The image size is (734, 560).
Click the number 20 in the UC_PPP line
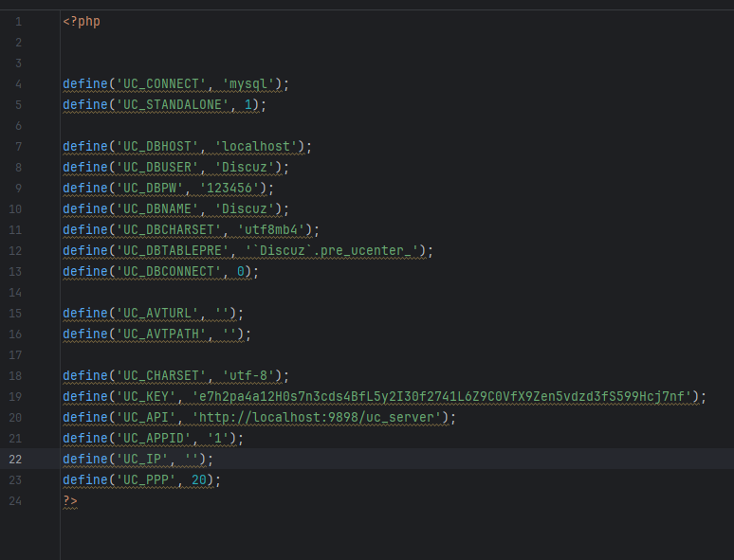(199, 479)
